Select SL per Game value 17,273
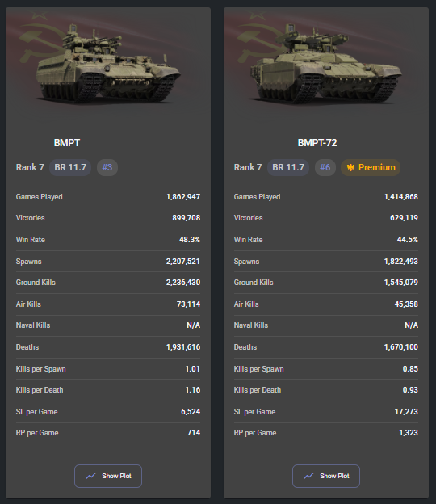Viewport: 436px width, 504px height. click(406, 412)
